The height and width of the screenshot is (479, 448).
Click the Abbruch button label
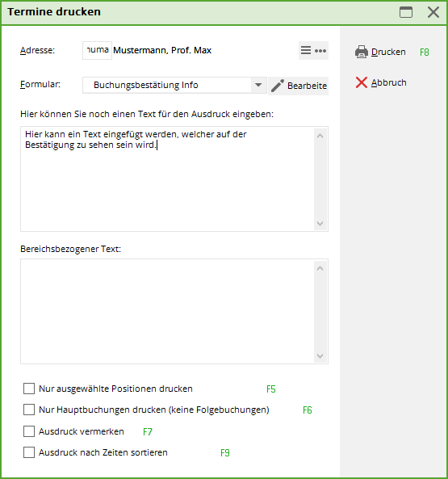click(388, 82)
